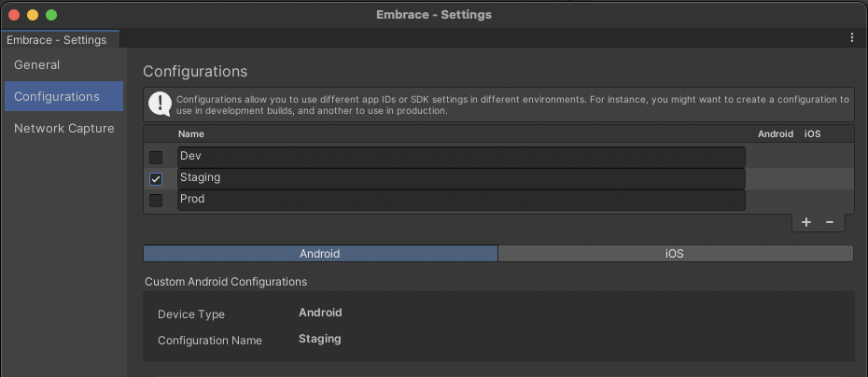
Task: Click the Configuration Name label
Action: (210, 341)
